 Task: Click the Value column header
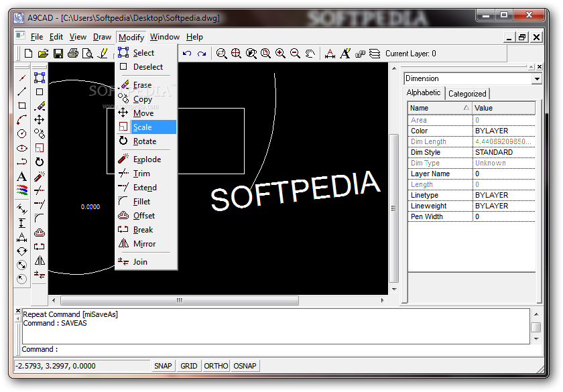(503, 108)
